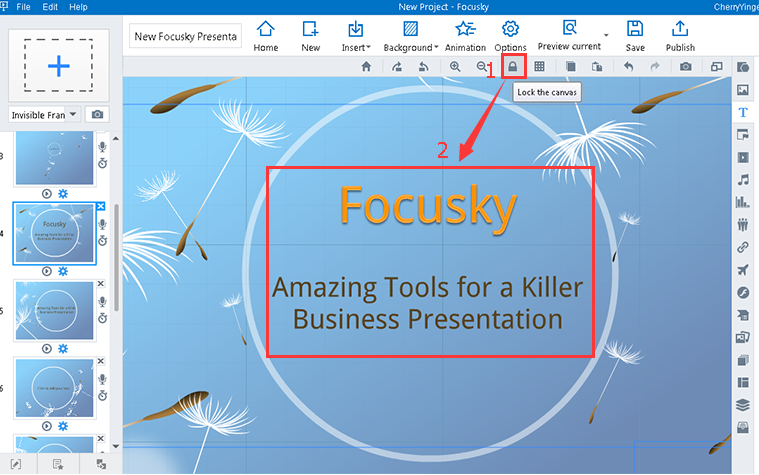Image resolution: width=759 pixels, height=475 pixels.
Task: Copy the selected object
Action: pyautogui.click(x=571, y=67)
